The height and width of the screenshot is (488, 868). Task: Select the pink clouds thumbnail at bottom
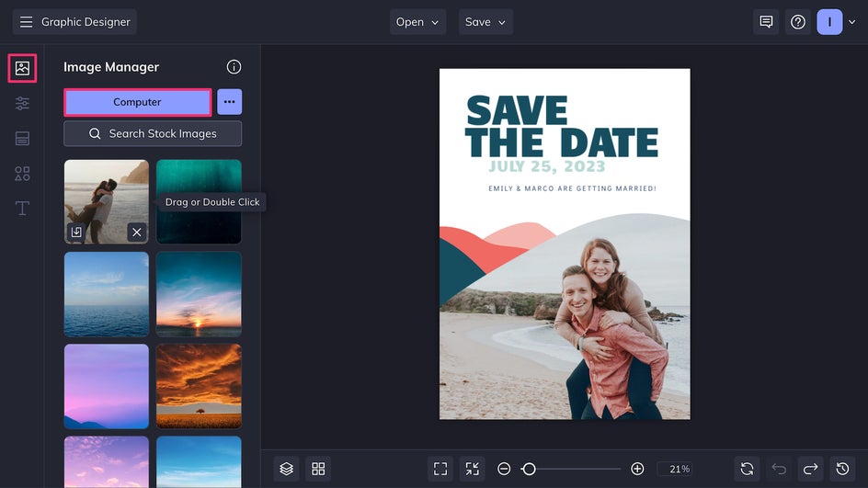[x=107, y=462]
